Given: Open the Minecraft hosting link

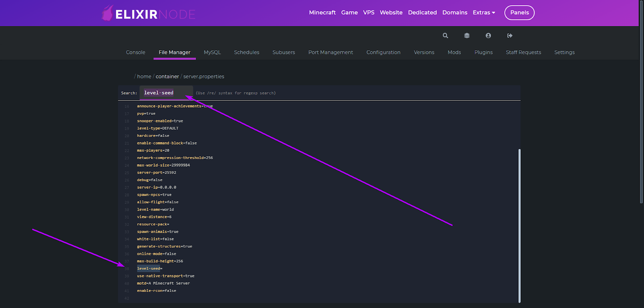Looking at the screenshot, I should click(x=322, y=12).
